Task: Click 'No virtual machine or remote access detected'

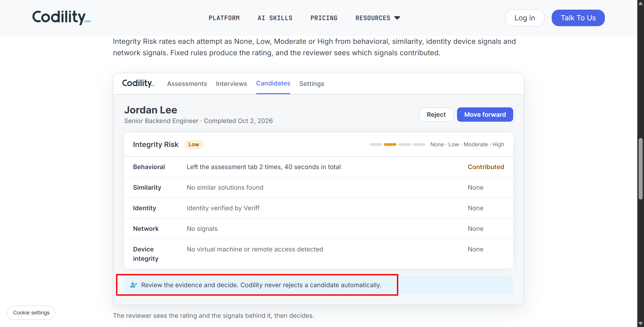Action: [x=255, y=249]
